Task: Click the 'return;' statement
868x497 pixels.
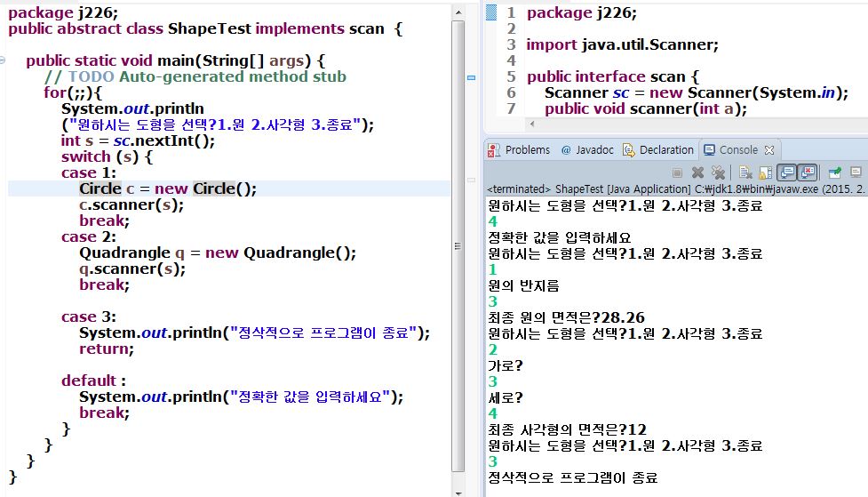Action: [x=107, y=349]
